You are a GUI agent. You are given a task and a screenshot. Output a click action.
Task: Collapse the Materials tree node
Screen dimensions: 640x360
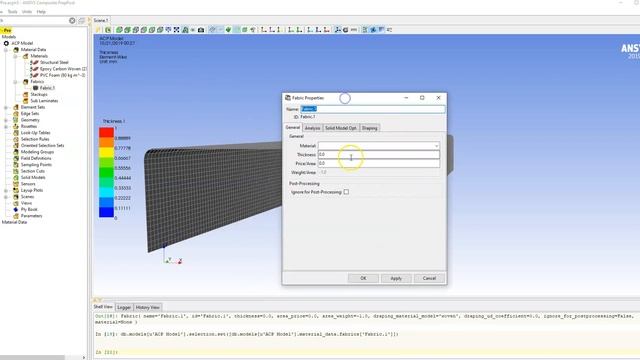click(x=16, y=56)
